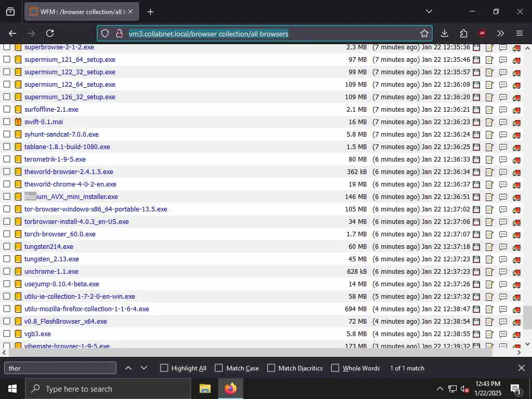Enable Match Diacritics option
Image resolution: width=532 pixels, height=399 pixels.
click(x=271, y=368)
